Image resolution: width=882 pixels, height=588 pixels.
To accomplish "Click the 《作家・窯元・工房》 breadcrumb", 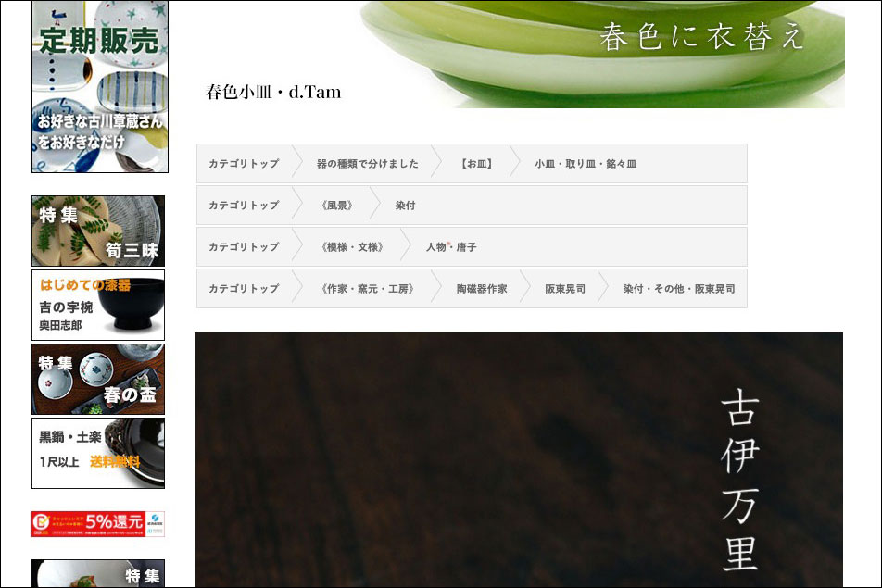I will click(367, 289).
